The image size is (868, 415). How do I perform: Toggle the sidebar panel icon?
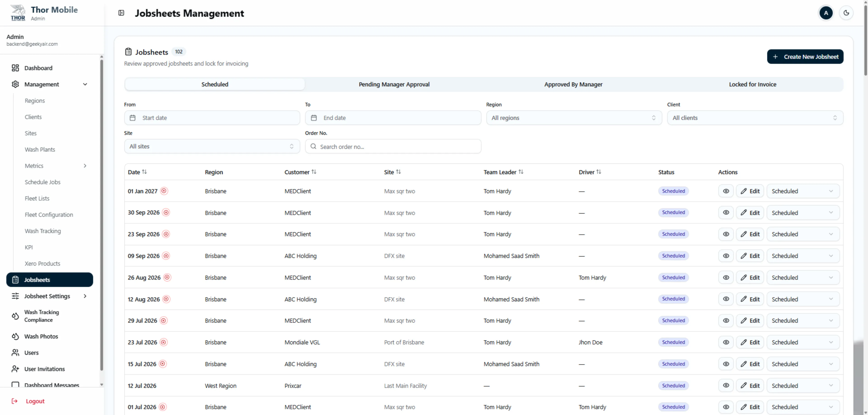click(x=121, y=13)
